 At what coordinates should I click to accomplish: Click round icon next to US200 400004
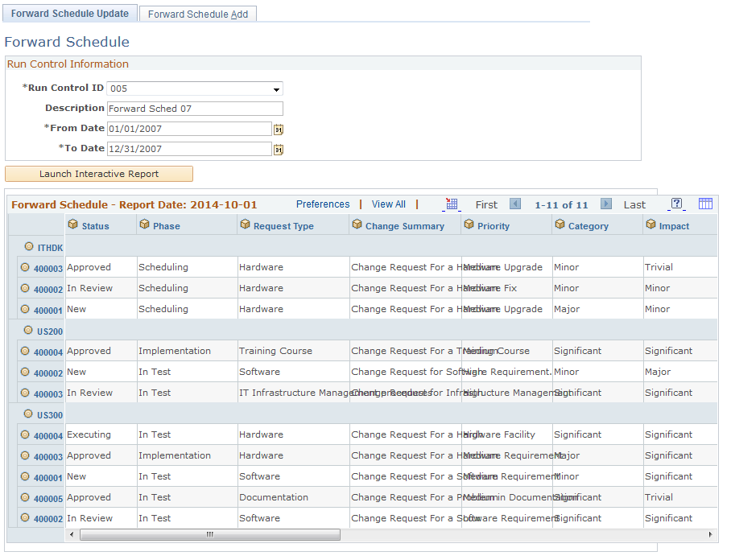[25, 352]
